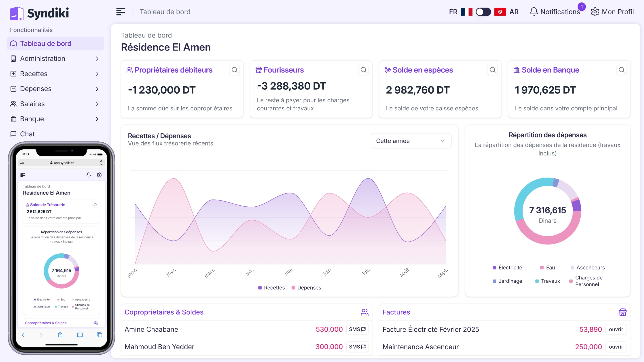Click SMS button for Amine Chaabane

tap(357, 329)
